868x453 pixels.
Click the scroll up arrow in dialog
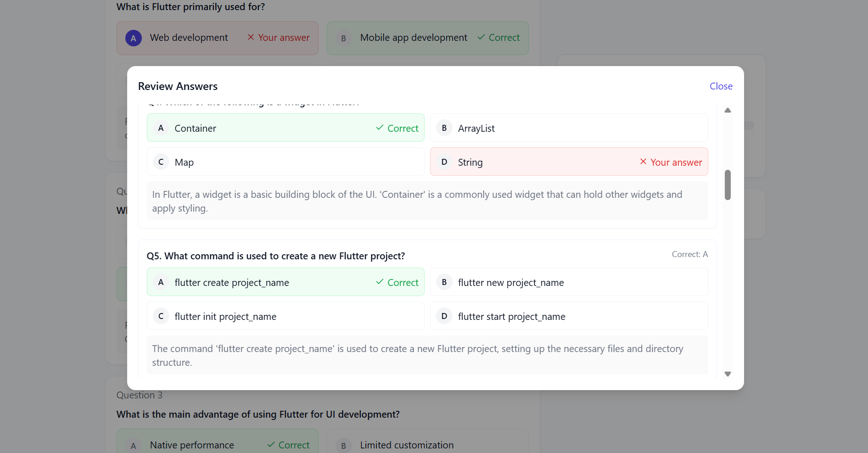coord(728,110)
